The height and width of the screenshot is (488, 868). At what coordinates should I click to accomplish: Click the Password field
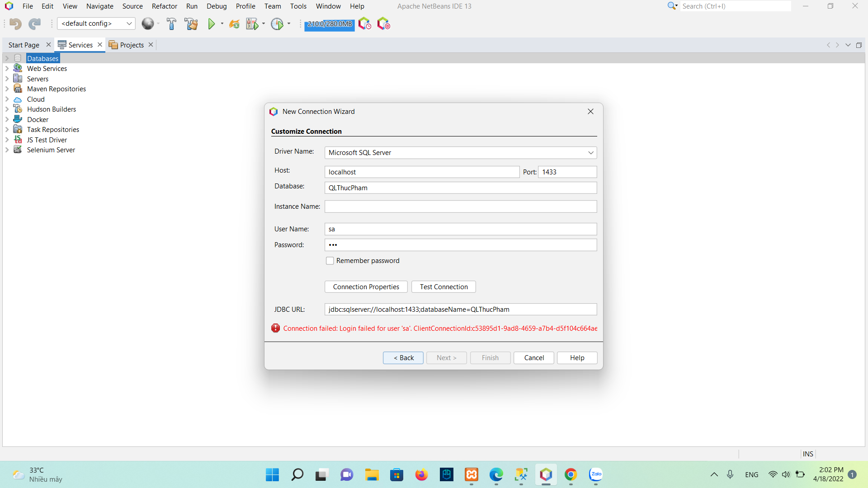coord(461,245)
